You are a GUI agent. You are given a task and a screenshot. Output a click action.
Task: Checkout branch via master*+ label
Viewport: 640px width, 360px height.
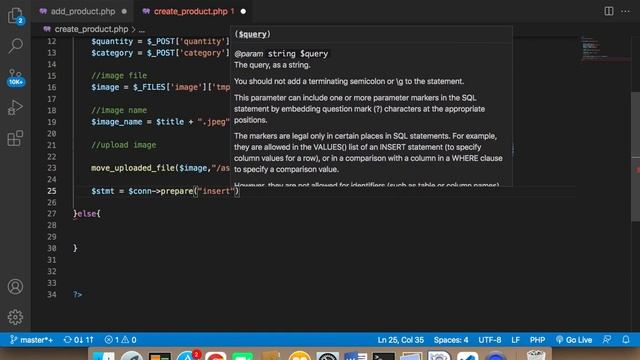[36, 340]
